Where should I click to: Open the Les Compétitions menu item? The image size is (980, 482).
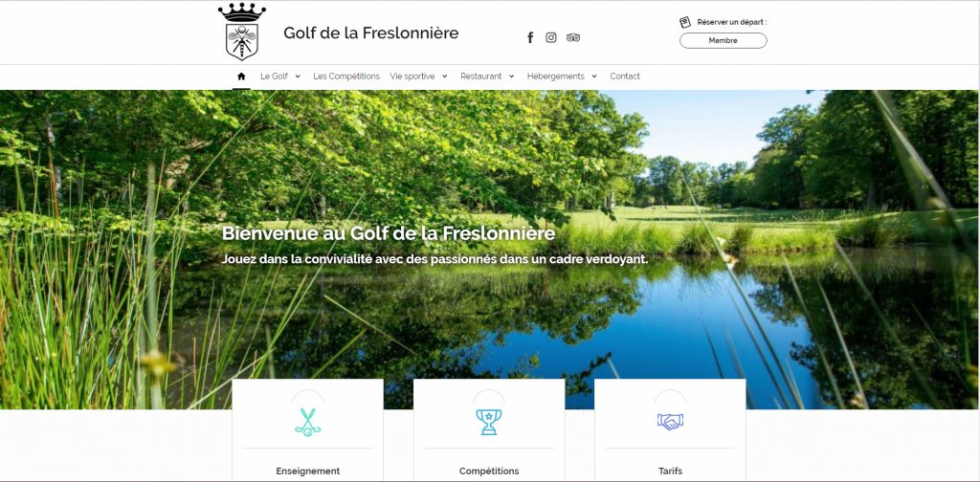click(x=346, y=77)
